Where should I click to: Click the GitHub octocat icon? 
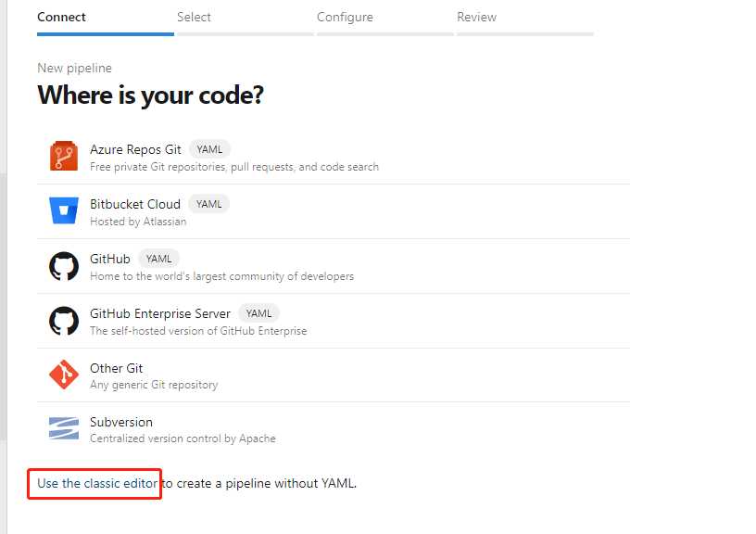(x=64, y=266)
